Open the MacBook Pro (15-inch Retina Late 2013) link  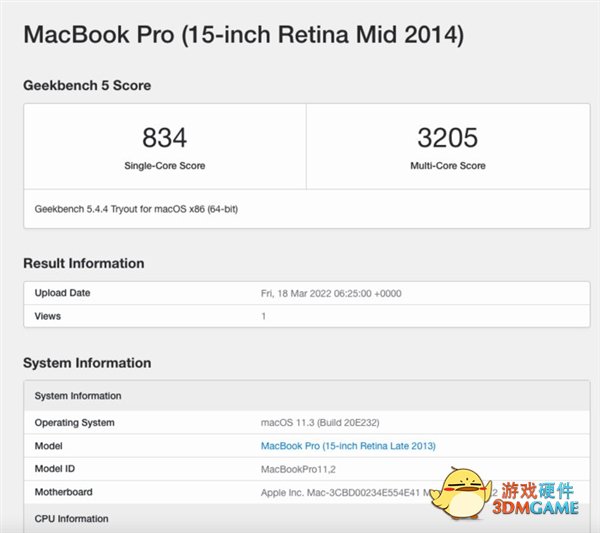(x=348, y=446)
